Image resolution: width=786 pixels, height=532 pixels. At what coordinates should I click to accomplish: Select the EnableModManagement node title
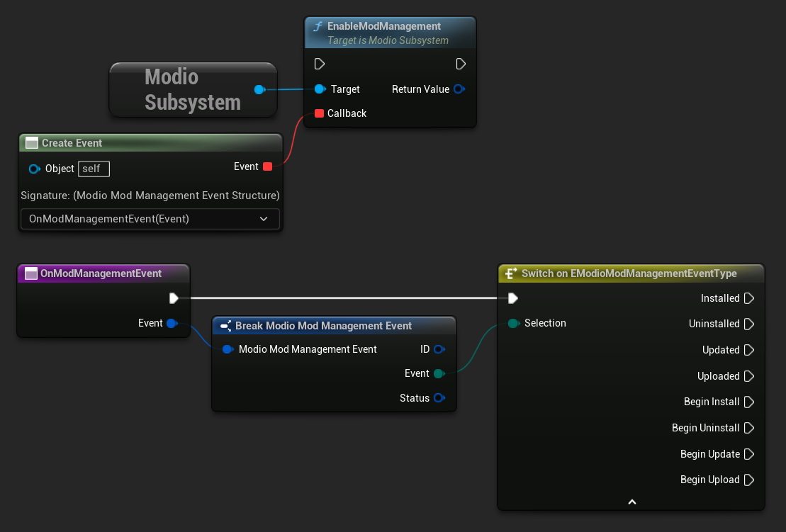(x=384, y=26)
